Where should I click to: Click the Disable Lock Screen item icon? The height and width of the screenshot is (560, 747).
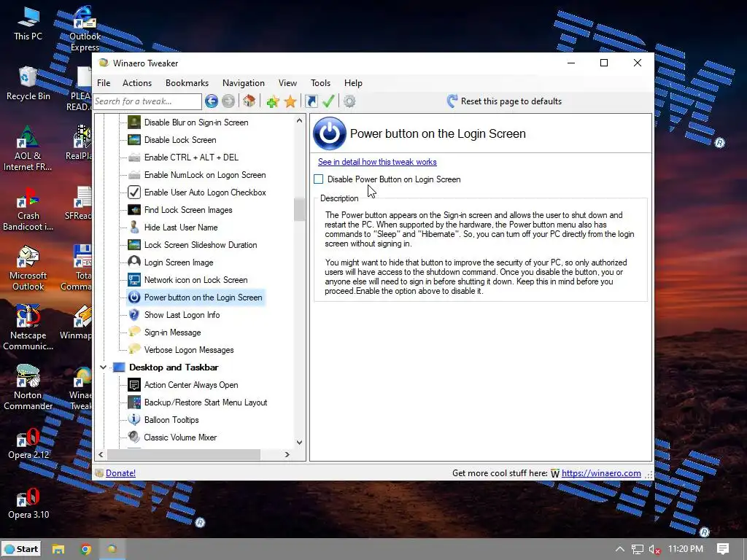(134, 140)
